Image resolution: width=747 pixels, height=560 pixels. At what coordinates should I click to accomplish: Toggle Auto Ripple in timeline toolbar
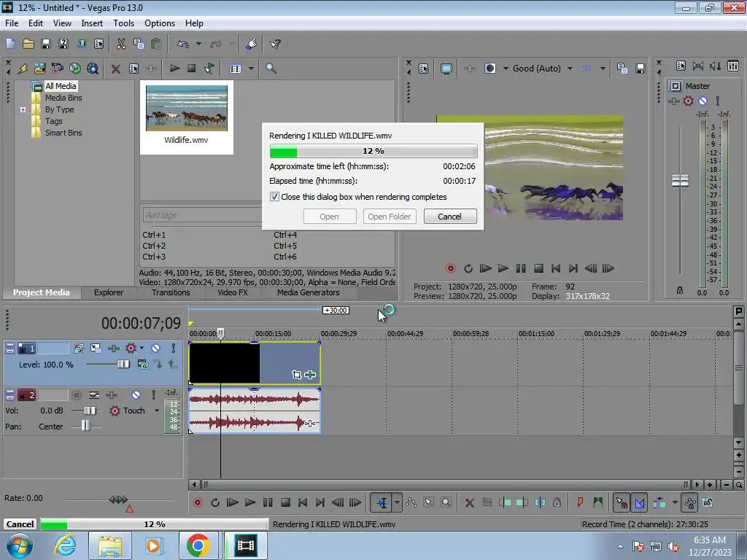[x=659, y=502]
